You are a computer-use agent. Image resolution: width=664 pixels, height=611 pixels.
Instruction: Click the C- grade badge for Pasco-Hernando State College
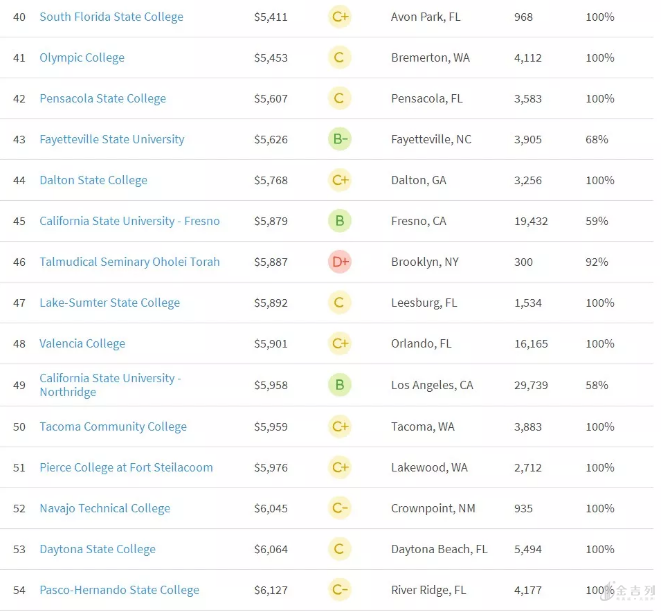coord(339,590)
